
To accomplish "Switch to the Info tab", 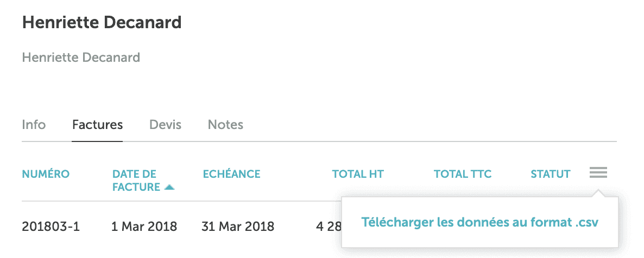I will coord(34,125).
